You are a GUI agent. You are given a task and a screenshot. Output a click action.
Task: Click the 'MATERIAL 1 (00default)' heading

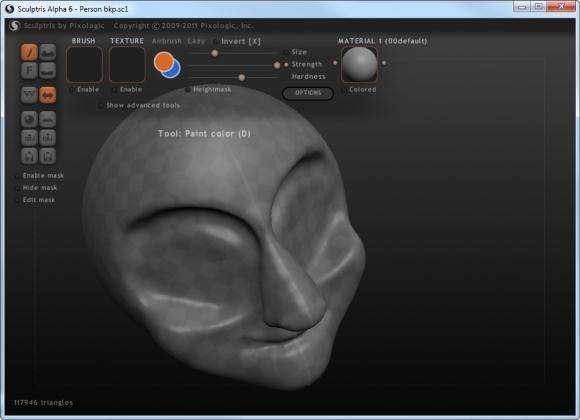[382, 41]
